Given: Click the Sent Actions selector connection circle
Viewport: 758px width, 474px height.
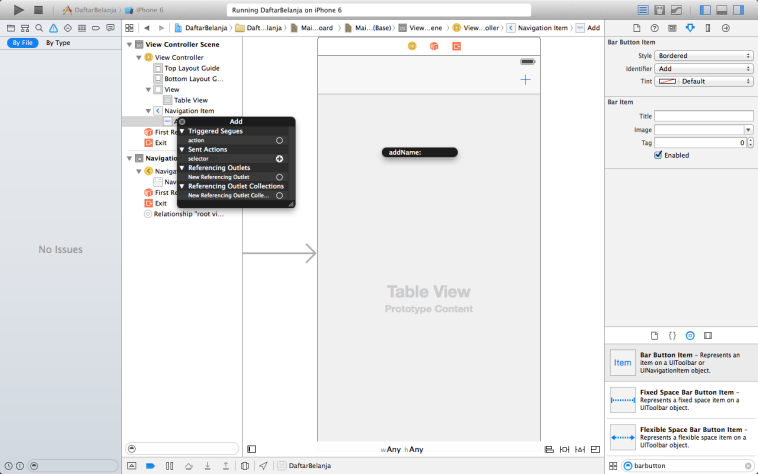Looking at the screenshot, I should coord(279,158).
